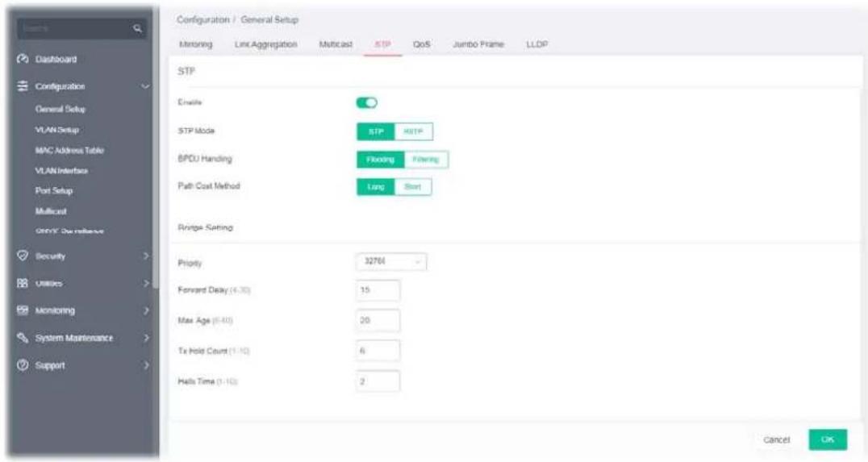Open VLAN Interface in sidebar
868x462 pixels.
click(61, 170)
